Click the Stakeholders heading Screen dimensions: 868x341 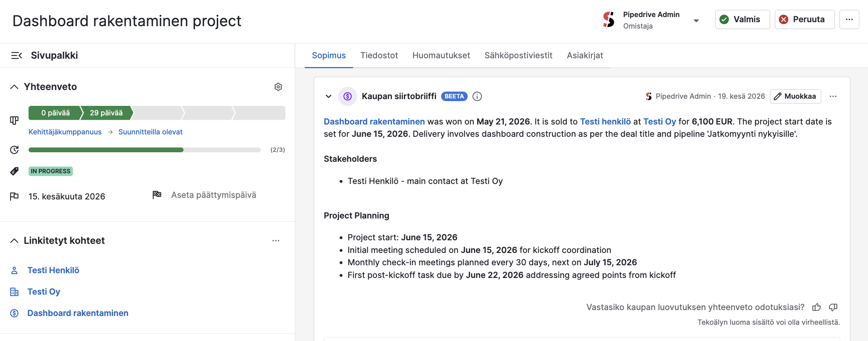click(350, 159)
